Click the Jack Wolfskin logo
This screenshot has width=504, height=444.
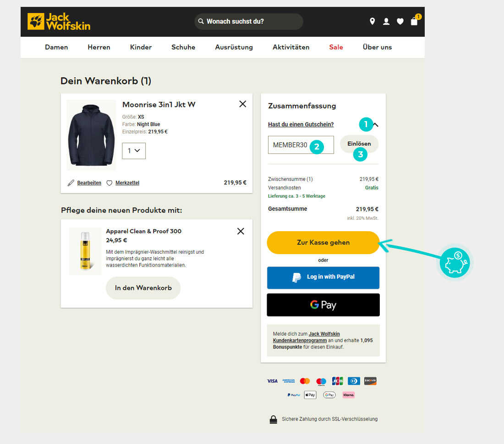(x=59, y=22)
